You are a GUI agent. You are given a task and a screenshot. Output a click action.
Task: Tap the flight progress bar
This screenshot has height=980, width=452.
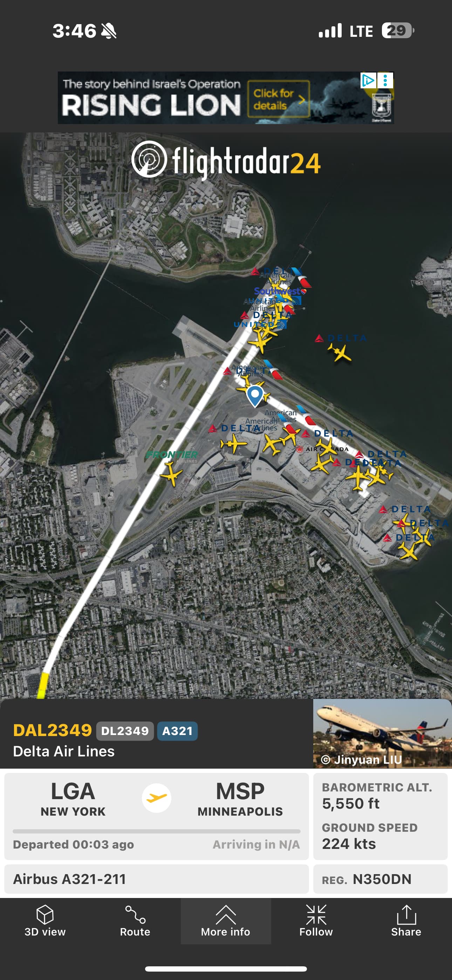156,831
